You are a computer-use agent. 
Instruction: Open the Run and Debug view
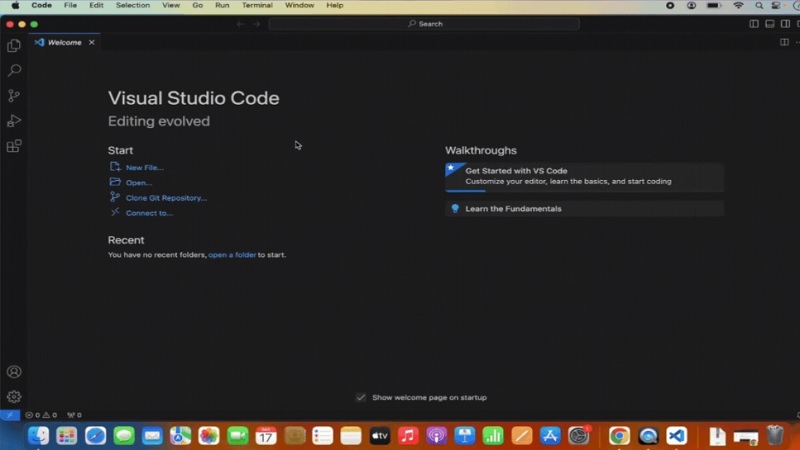coord(14,121)
